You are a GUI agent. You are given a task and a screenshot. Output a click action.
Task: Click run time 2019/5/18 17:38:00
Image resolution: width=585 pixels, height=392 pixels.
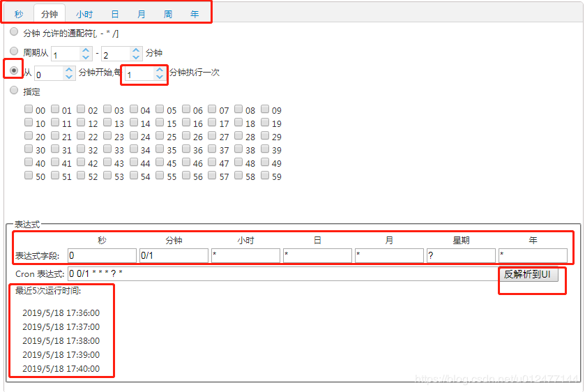(x=61, y=341)
